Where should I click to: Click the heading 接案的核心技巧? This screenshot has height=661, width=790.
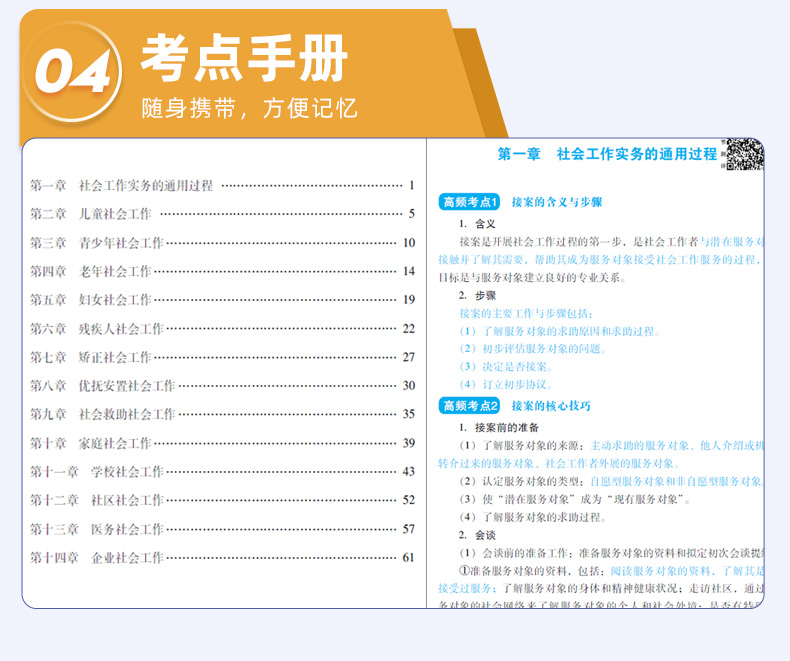coord(551,406)
